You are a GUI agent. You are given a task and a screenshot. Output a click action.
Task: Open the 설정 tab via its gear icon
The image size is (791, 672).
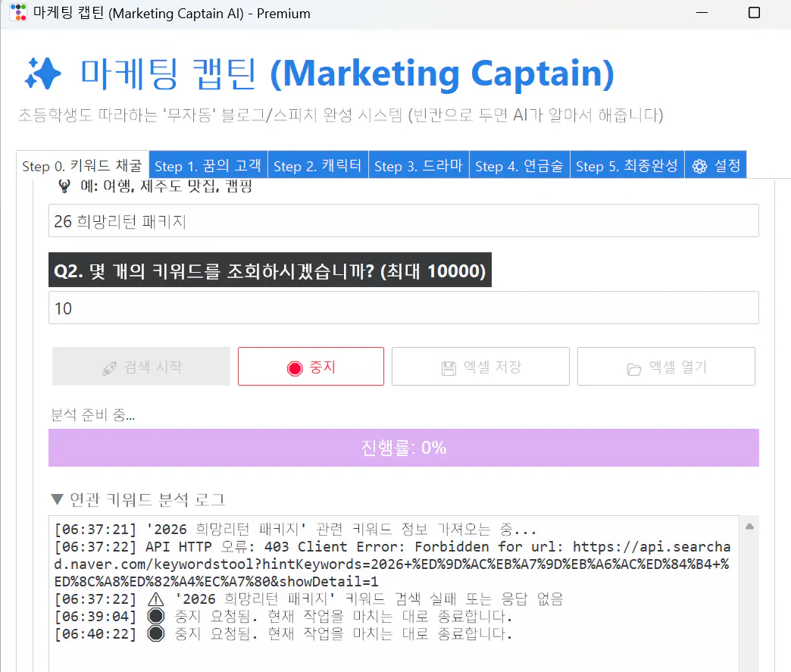pos(699,165)
